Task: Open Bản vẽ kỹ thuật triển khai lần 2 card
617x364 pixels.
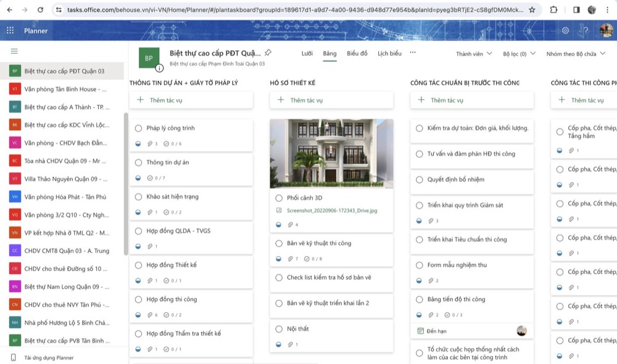Action: pos(331,306)
